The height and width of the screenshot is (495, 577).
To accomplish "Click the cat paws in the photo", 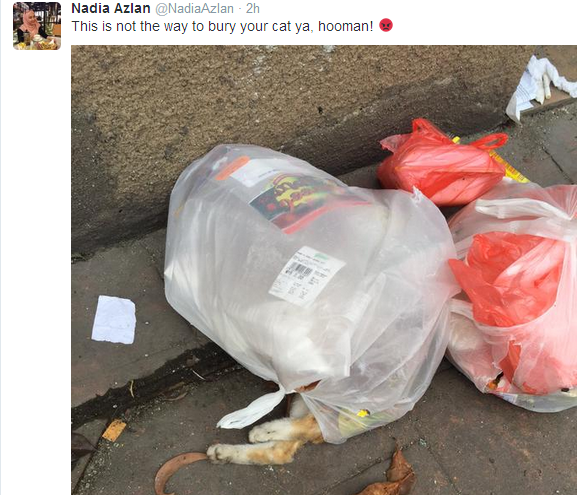I will click(265, 440).
